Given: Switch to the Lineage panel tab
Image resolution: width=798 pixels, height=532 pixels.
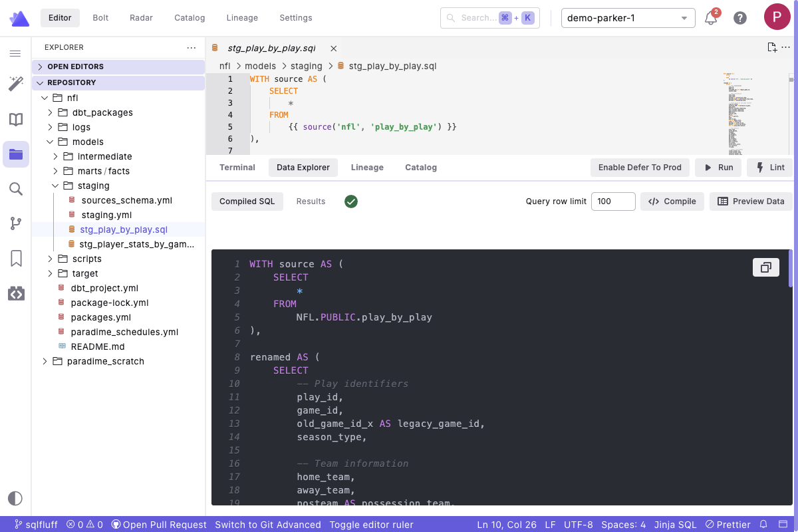Looking at the screenshot, I should click(x=367, y=168).
